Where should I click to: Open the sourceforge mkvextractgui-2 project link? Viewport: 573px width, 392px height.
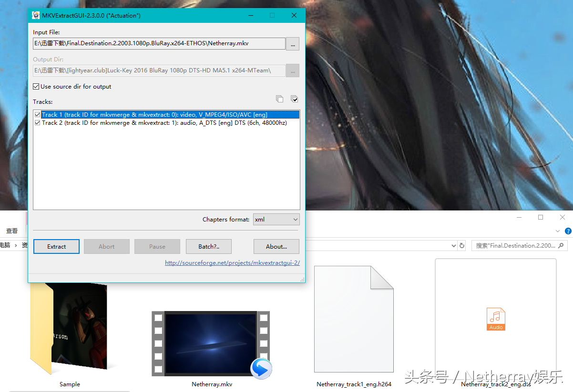coord(233,263)
